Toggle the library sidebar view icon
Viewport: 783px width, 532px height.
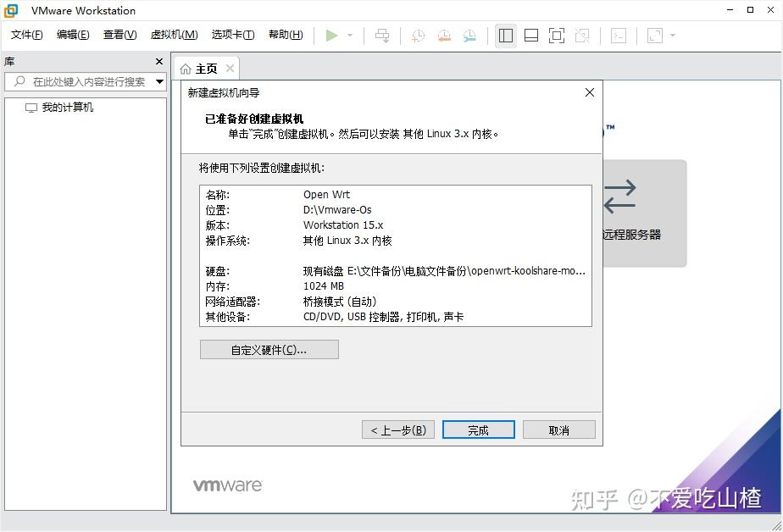(506, 36)
